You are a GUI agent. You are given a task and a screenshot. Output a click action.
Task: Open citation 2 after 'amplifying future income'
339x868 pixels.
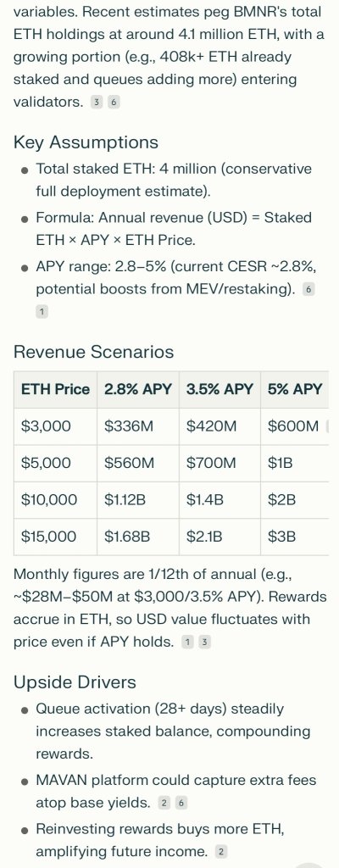click(x=220, y=852)
